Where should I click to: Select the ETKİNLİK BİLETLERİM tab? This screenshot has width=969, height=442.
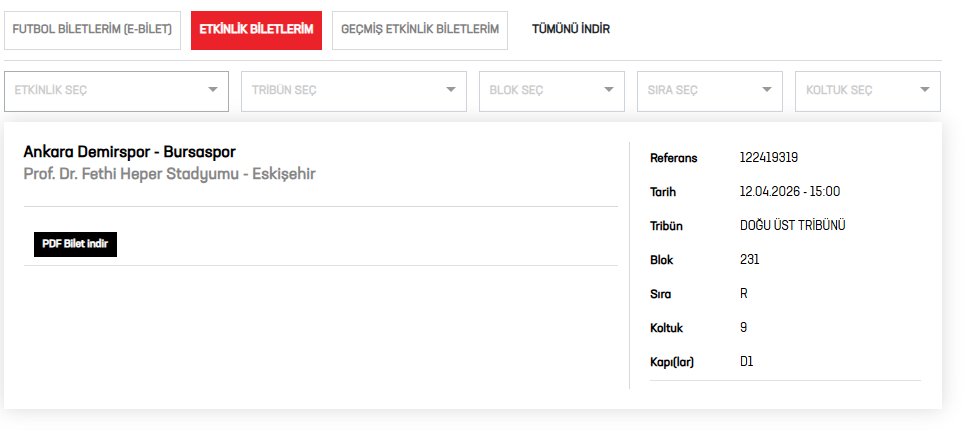[256, 30]
